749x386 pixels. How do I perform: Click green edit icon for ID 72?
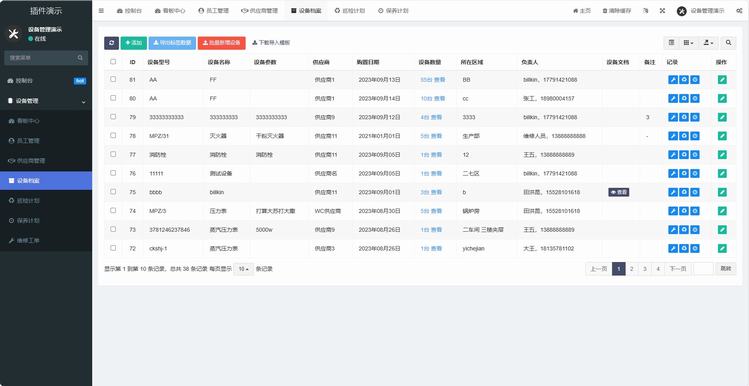click(722, 248)
